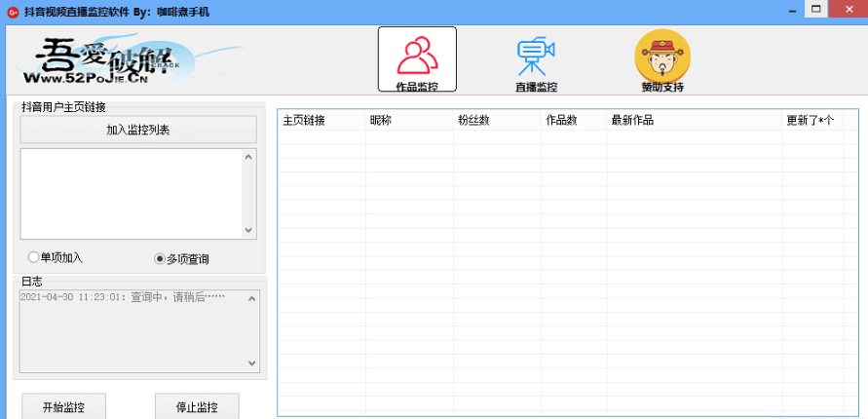
Task: Open the 作品监控 works monitoring tab
Action: pos(417,59)
